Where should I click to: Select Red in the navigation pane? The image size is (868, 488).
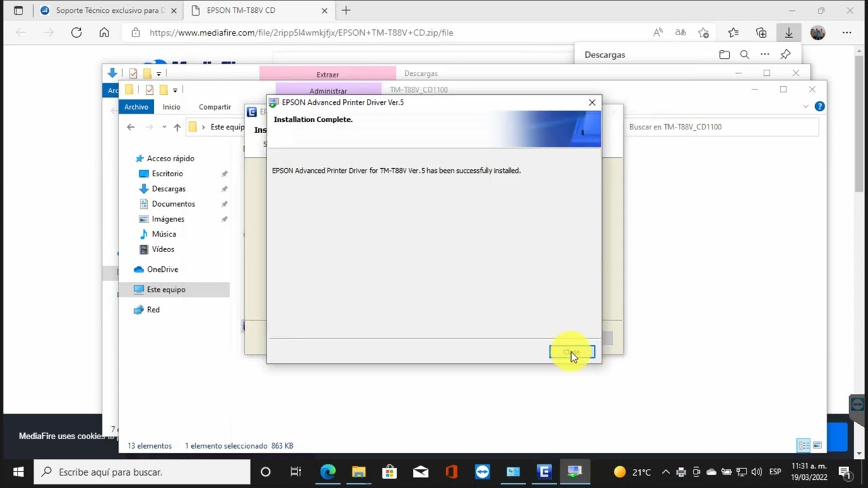(153, 310)
